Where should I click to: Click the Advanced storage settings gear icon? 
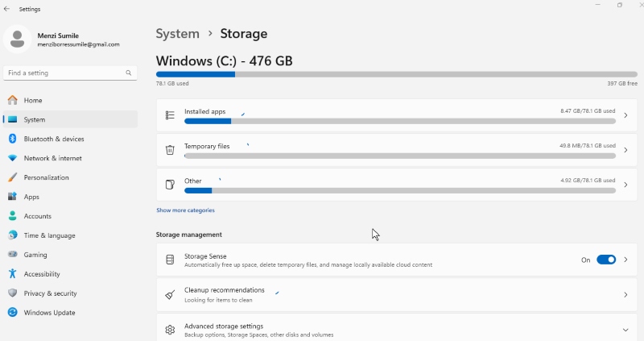(x=170, y=330)
